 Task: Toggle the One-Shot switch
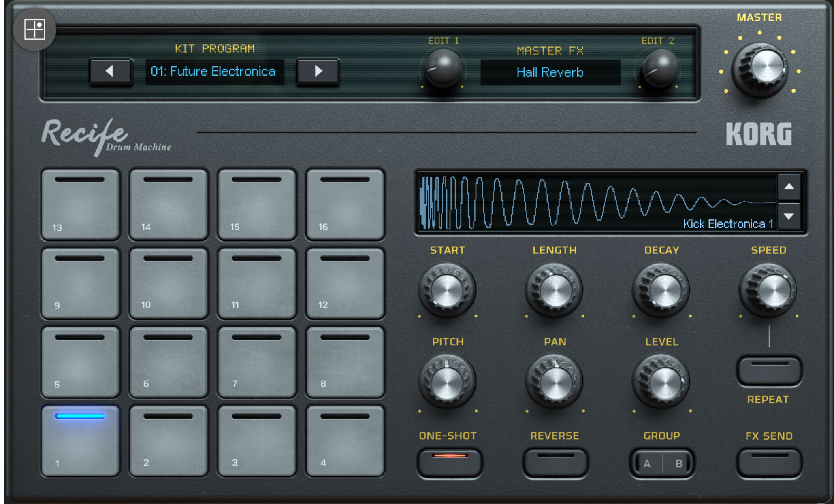(449, 463)
